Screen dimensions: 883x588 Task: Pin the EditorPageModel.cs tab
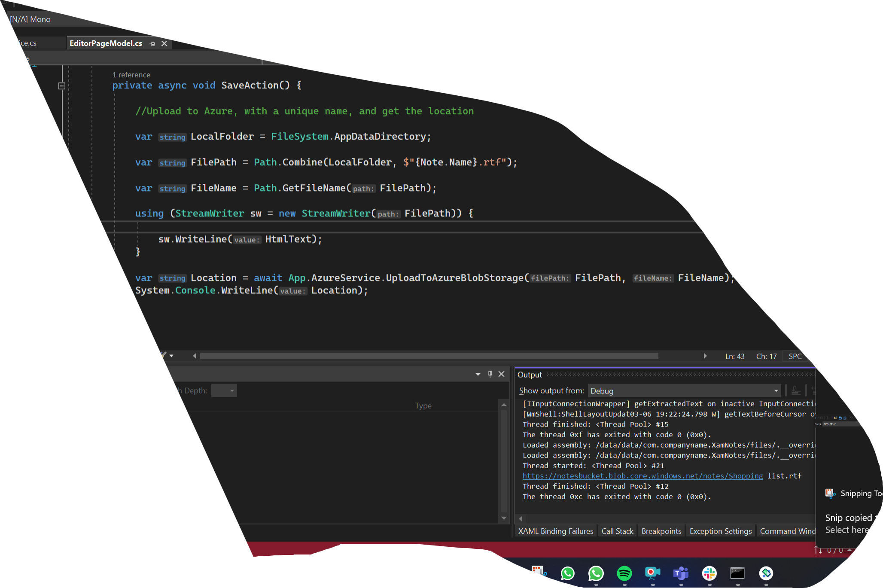[152, 43]
